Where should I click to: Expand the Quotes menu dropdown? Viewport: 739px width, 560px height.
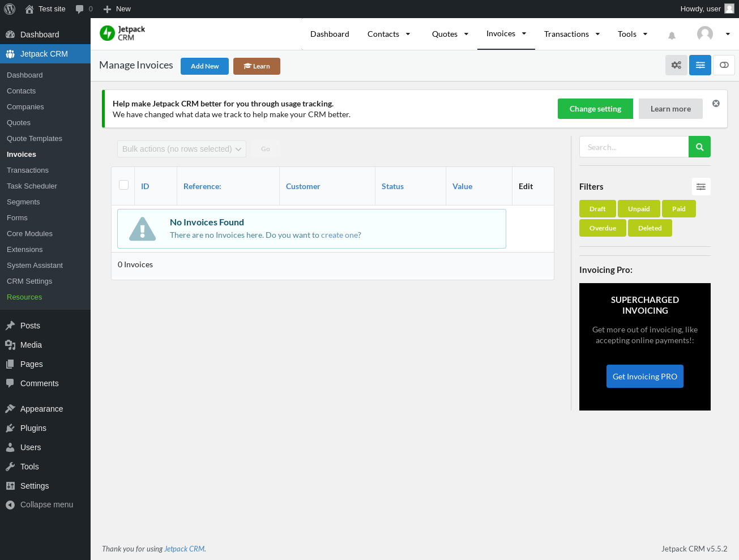tap(466, 34)
